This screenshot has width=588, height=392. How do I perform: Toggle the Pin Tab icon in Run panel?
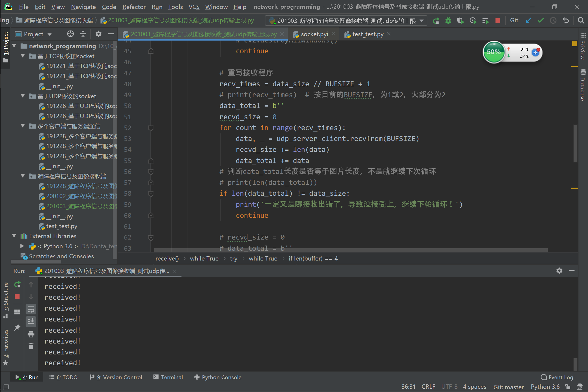(17, 327)
